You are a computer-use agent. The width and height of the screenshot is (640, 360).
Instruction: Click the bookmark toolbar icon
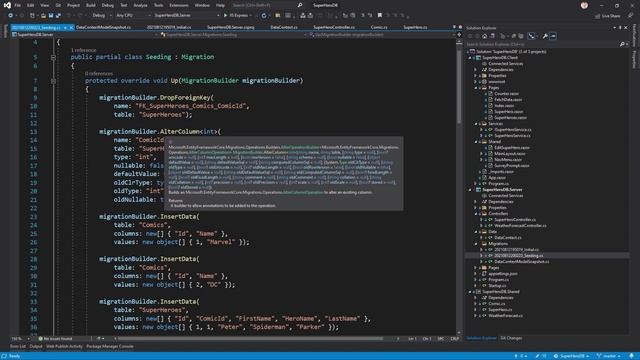pyautogui.click(x=380, y=16)
